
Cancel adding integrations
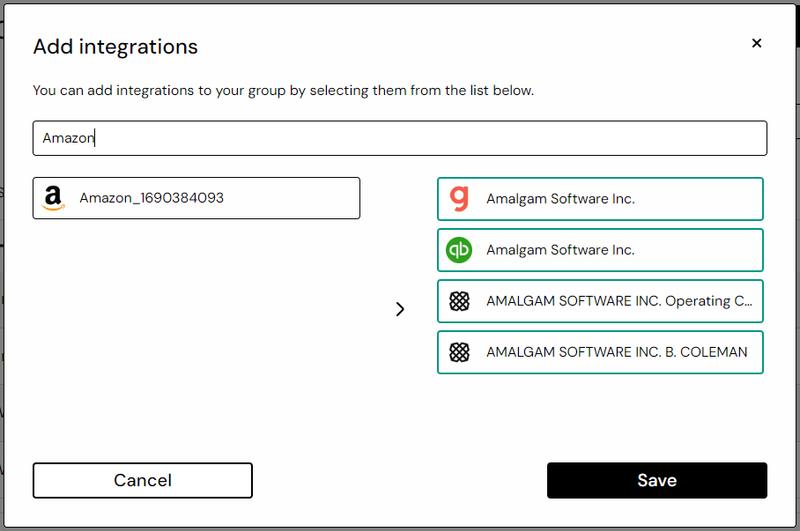pyautogui.click(x=142, y=481)
